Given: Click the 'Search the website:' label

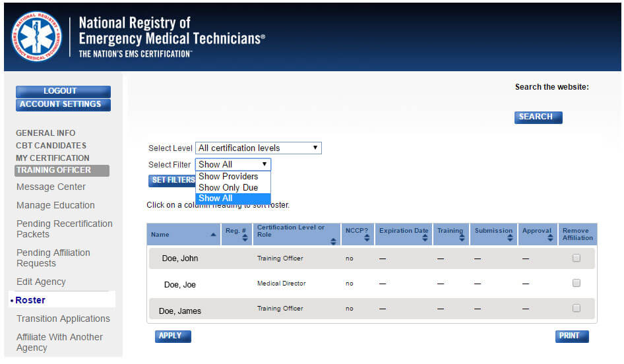Looking at the screenshot, I should [551, 87].
